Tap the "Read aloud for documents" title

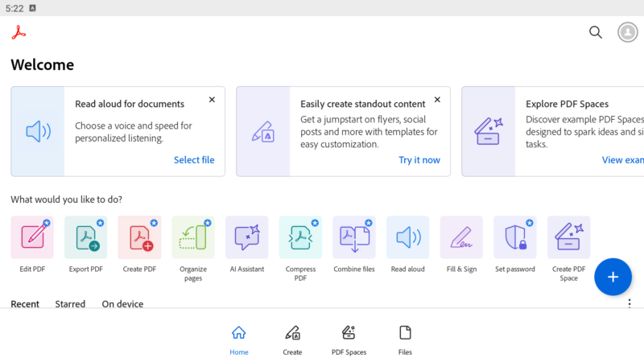[x=130, y=104]
